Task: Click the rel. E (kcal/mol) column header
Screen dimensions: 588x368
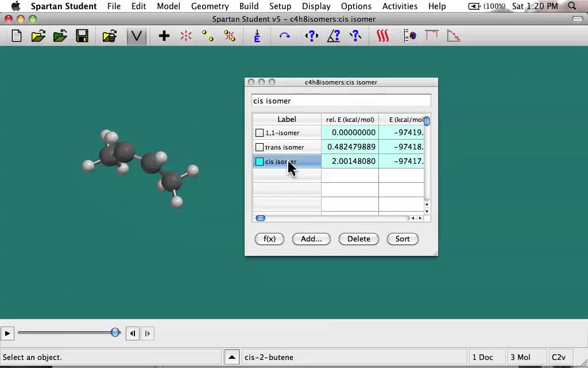Action: pos(350,120)
